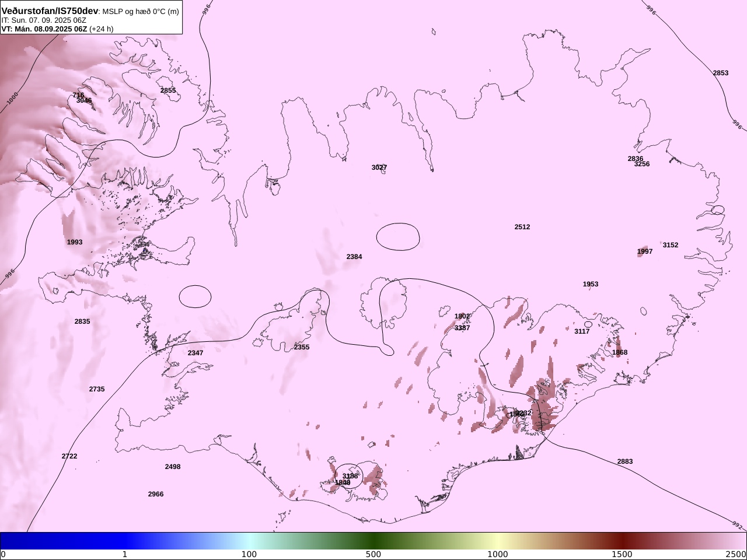Click the 'MSLP og hæð 0°C (m)' label
The width and height of the screenshot is (747, 560).
click(x=141, y=11)
